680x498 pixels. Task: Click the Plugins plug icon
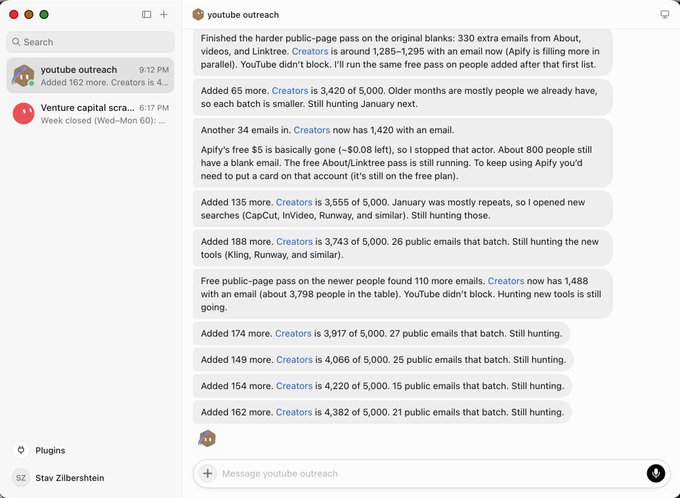(21, 450)
